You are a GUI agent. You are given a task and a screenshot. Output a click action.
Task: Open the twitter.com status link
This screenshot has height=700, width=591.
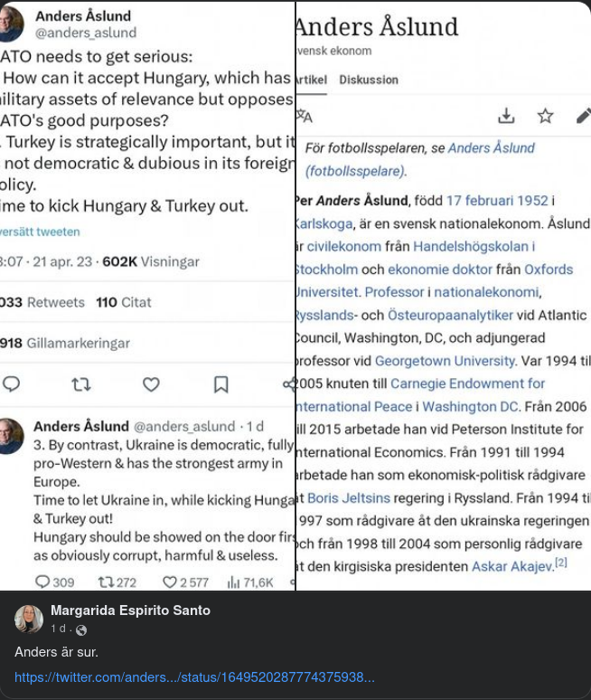194,677
